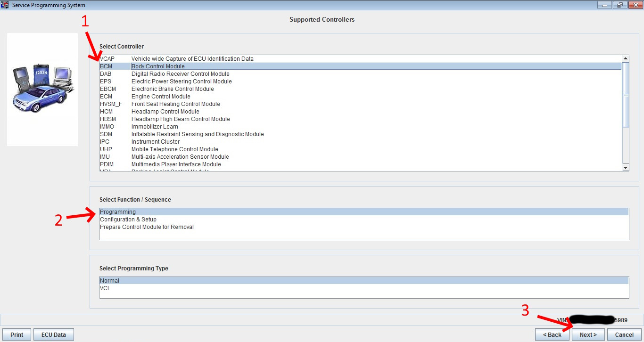Select VCAP Vehicle wide Capture row
The height and width of the screenshot is (342, 644).
tap(361, 59)
